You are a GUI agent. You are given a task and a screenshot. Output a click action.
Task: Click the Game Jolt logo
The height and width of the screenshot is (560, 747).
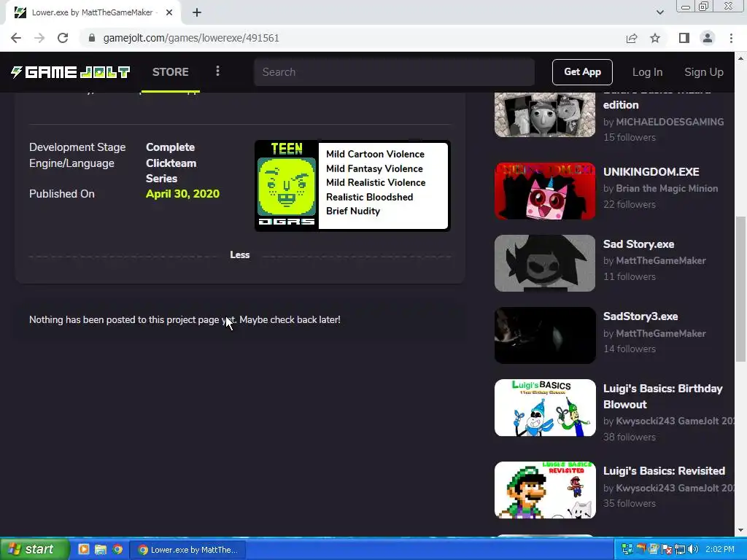(71, 72)
